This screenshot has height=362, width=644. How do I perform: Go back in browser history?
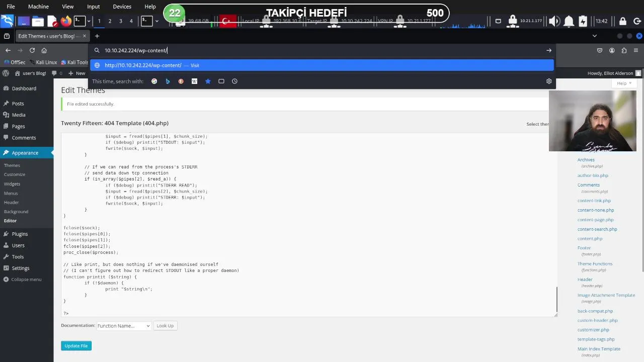pyautogui.click(x=8, y=50)
